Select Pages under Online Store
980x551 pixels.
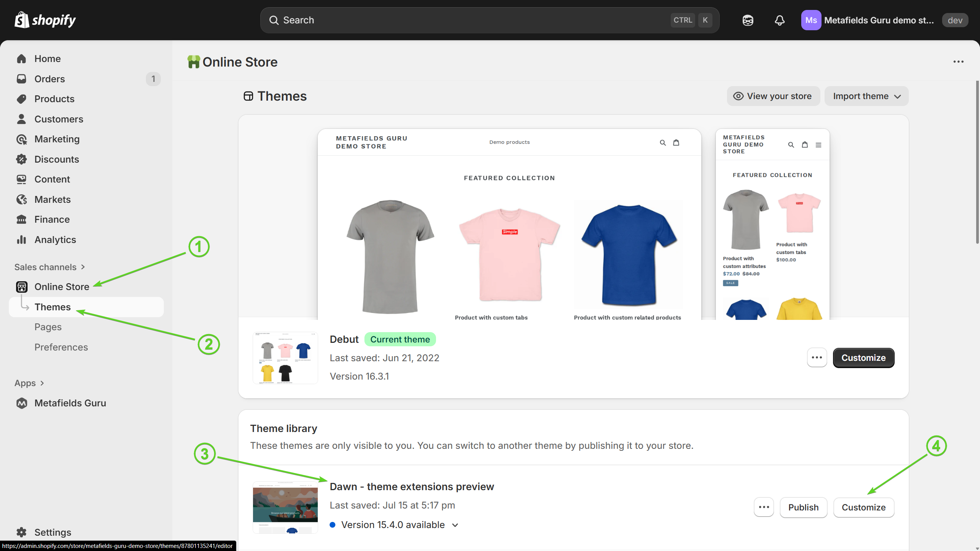pos(48,327)
